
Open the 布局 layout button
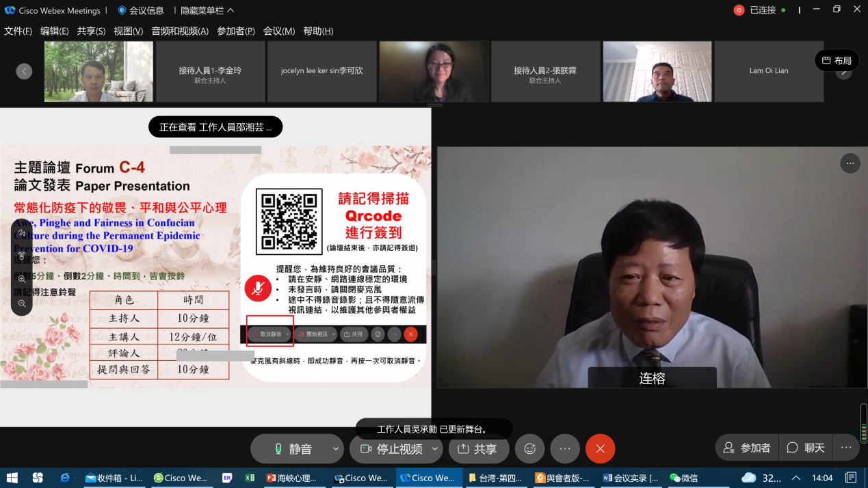836,61
